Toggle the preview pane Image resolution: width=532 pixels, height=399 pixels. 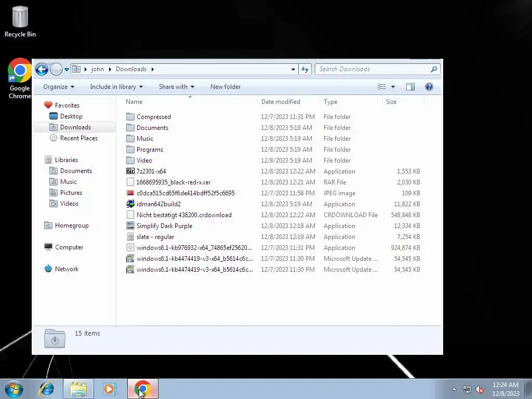tap(410, 87)
